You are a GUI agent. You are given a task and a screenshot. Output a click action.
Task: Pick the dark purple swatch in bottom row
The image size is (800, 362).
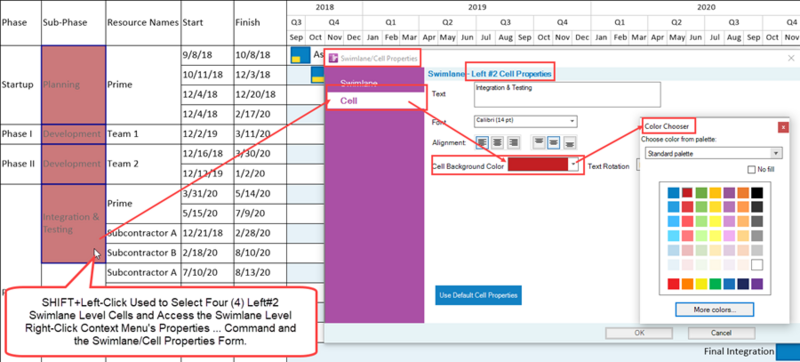(757, 283)
